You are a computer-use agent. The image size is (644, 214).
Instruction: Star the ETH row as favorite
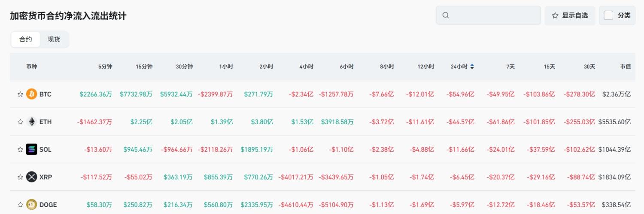[20, 122]
